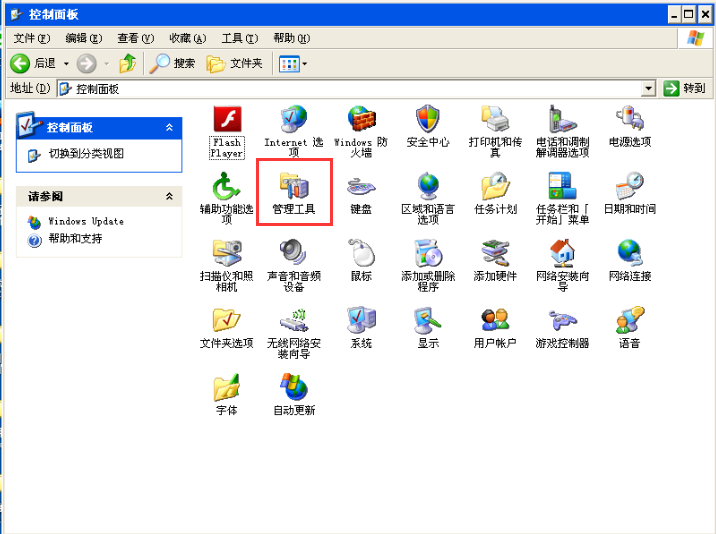Image resolution: width=716 pixels, height=534 pixels.
Task: Open the 查看(V) menu
Action: click(x=136, y=38)
